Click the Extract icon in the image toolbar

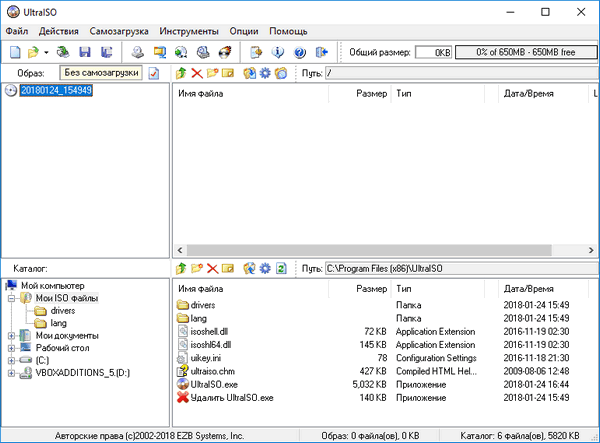249,73
